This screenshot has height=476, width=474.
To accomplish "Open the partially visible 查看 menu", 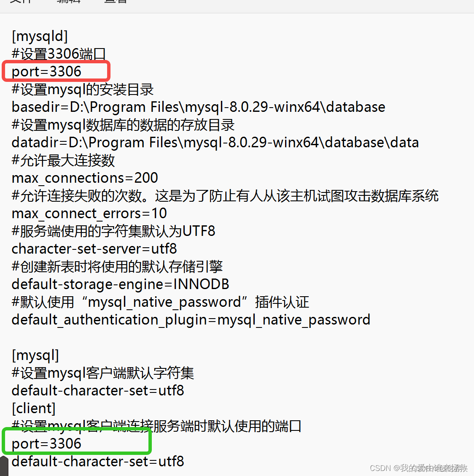I will [115, 2].
